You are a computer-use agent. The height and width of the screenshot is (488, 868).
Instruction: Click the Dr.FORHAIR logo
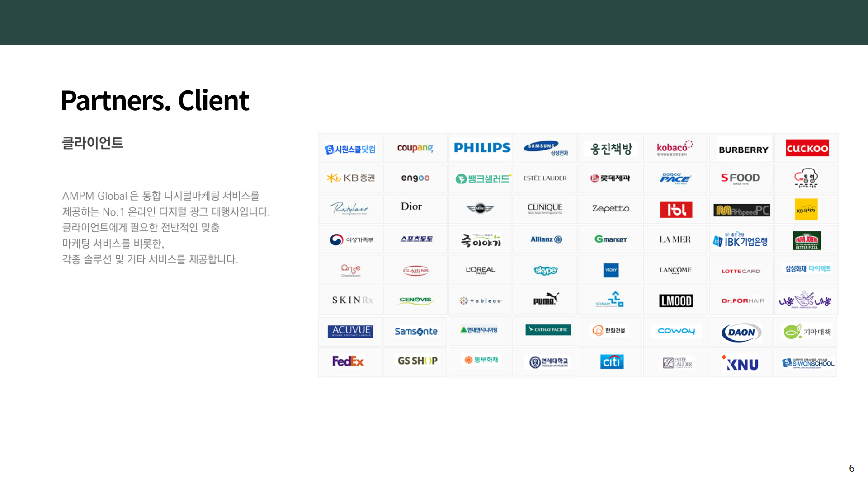coord(743,300)
